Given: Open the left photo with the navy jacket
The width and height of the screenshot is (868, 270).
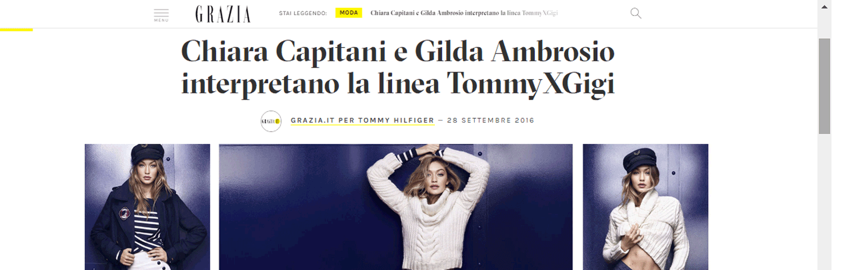Looking at the screenshot, I should click(147, 207).
